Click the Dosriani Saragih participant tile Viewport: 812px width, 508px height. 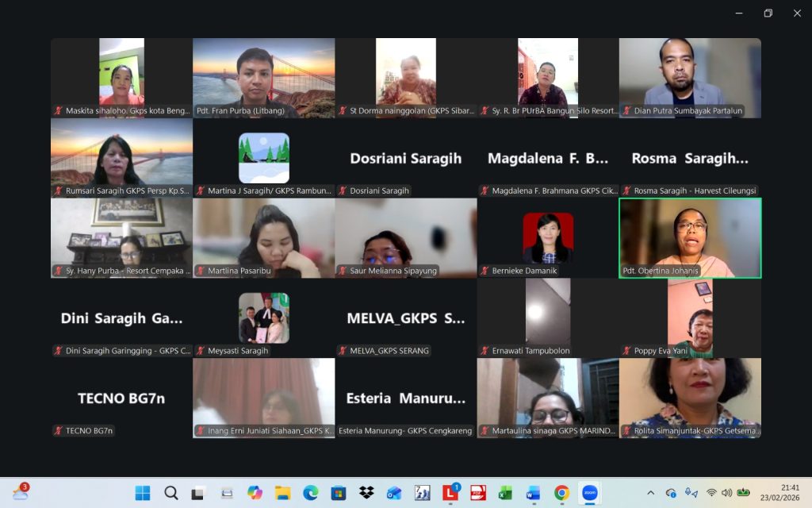coord(405,159)
